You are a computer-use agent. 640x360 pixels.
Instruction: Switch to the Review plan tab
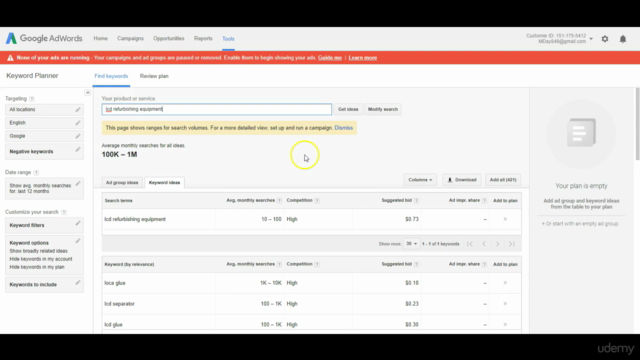154,76
